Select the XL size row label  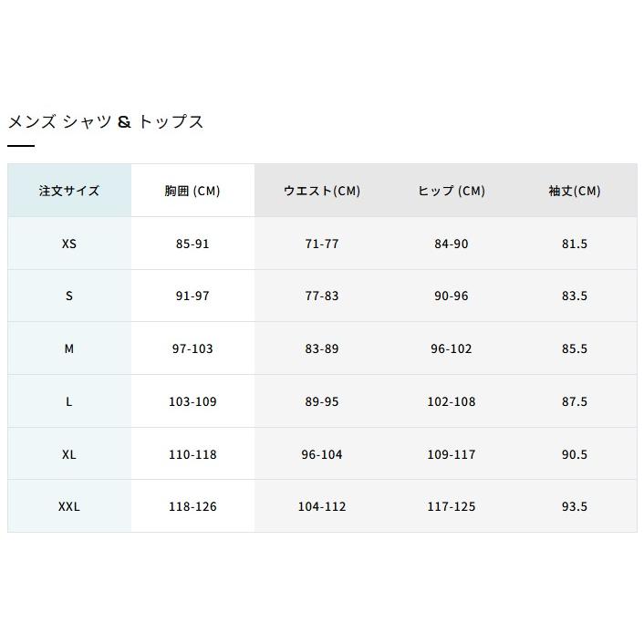click(69, 454)
